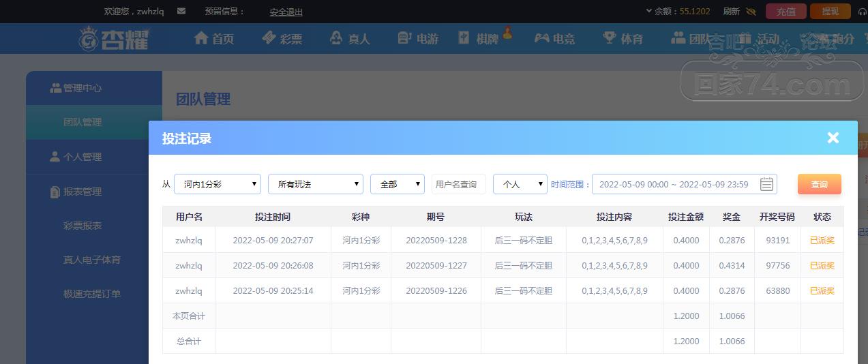Viewport: 868px width, 364px height.
Task: Open the 提现 withdraw button
Action: [x=830, y=12]
